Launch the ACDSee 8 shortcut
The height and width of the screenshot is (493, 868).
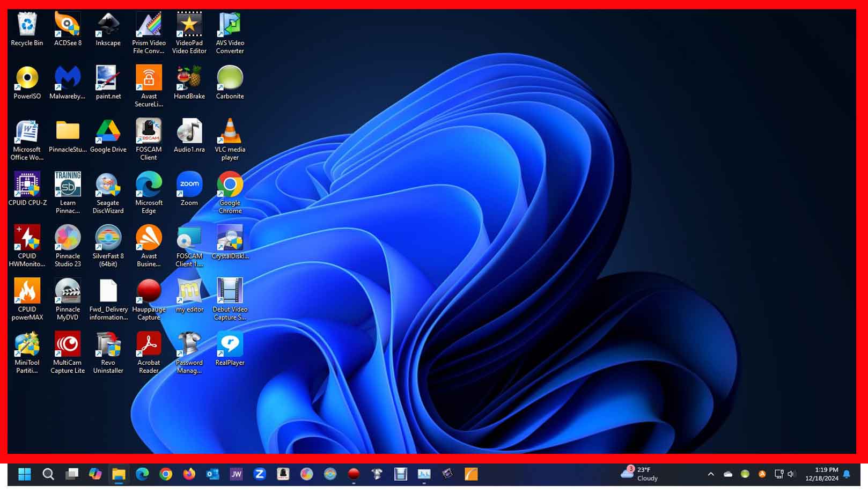[x=68, y=30]
